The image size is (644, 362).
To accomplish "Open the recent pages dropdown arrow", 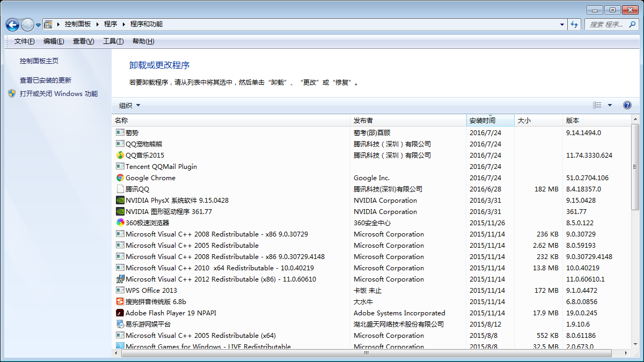I will click(39, 25).
